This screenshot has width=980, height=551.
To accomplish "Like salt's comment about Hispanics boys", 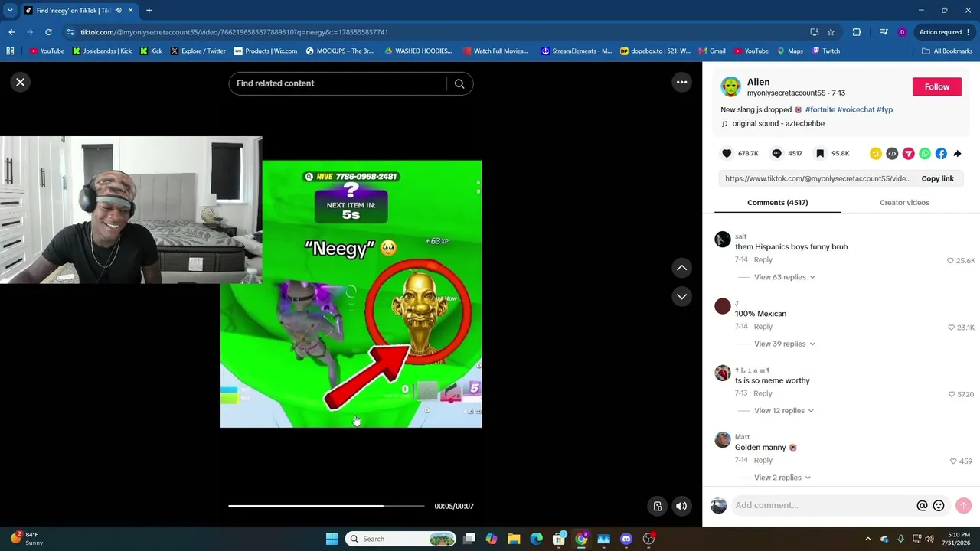I will pyautogui.click(x=950, y=261).
